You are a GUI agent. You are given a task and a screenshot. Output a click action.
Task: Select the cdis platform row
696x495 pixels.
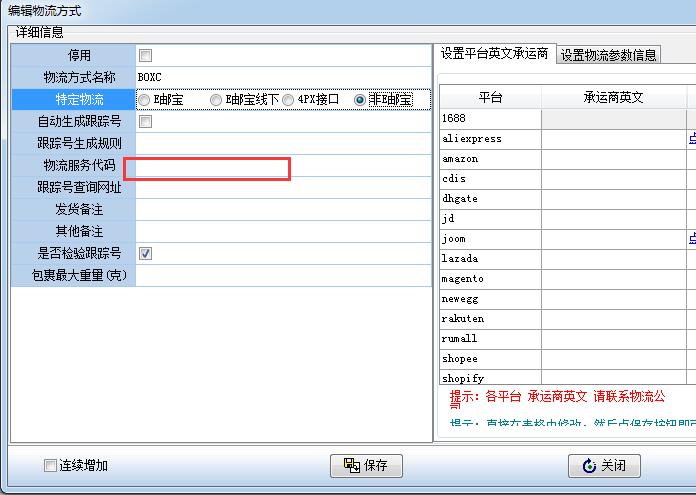[490, 179]
